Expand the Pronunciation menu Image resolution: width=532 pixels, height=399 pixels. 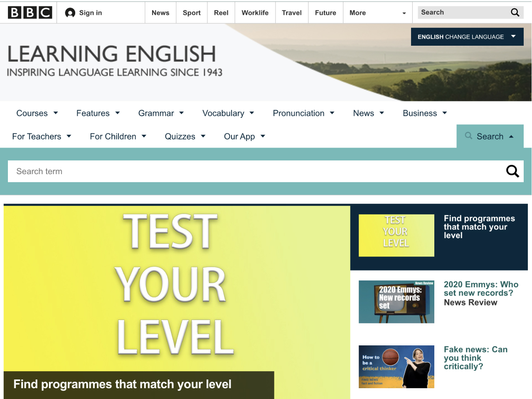[x=303, y=113]
